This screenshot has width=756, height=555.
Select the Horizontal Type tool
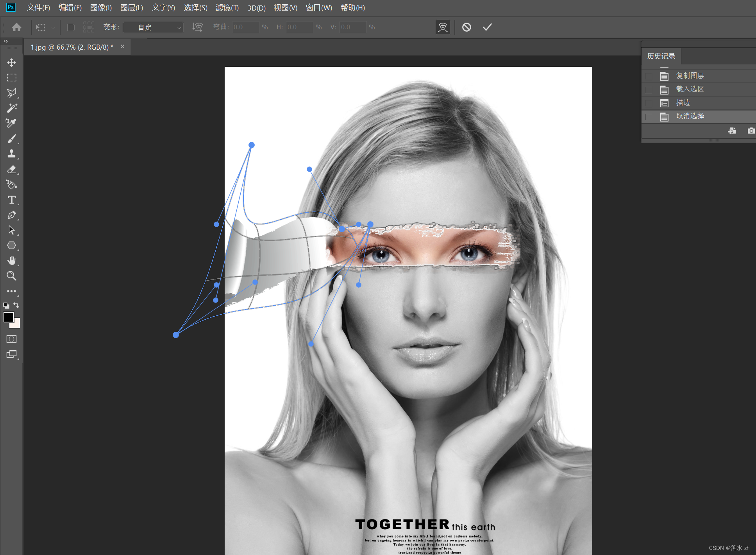coord(11,200)
